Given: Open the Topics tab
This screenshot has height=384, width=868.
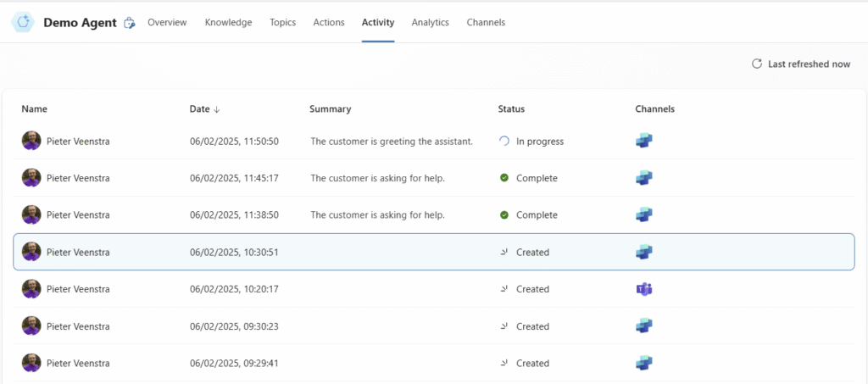Looking at the screenshot, I should point(283,23).
